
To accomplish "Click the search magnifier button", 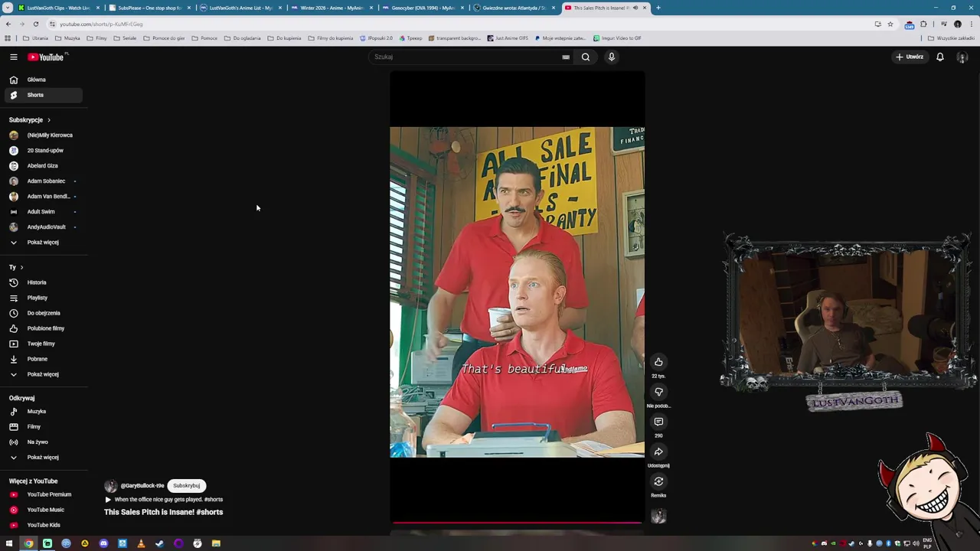I will tap(586, 57).
